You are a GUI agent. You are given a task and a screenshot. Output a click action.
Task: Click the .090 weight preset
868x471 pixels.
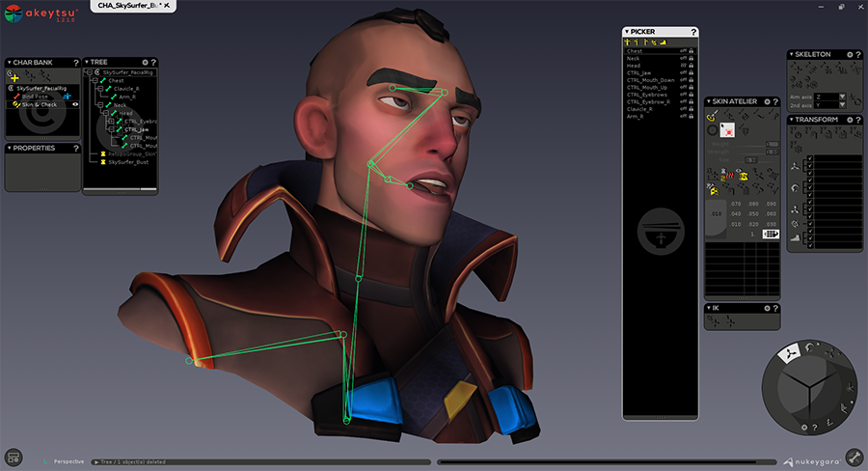(771, 204)
